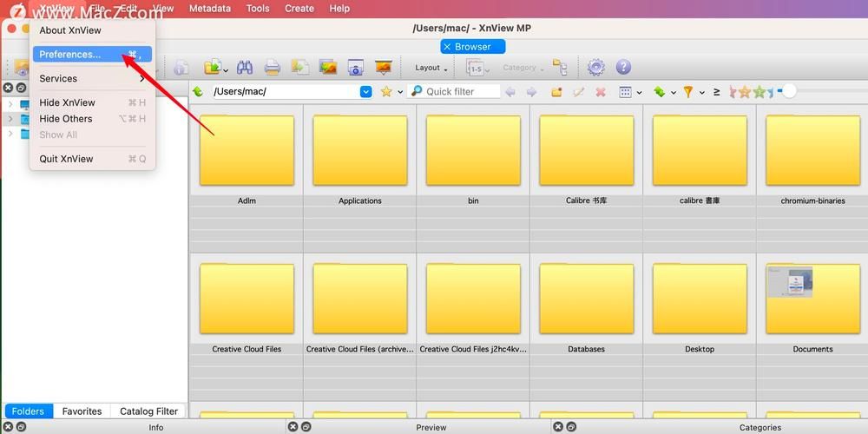The height and width of the screenshot is (434, 868).
Task: Click the green sort arrows icon
Action: [659, 92]
